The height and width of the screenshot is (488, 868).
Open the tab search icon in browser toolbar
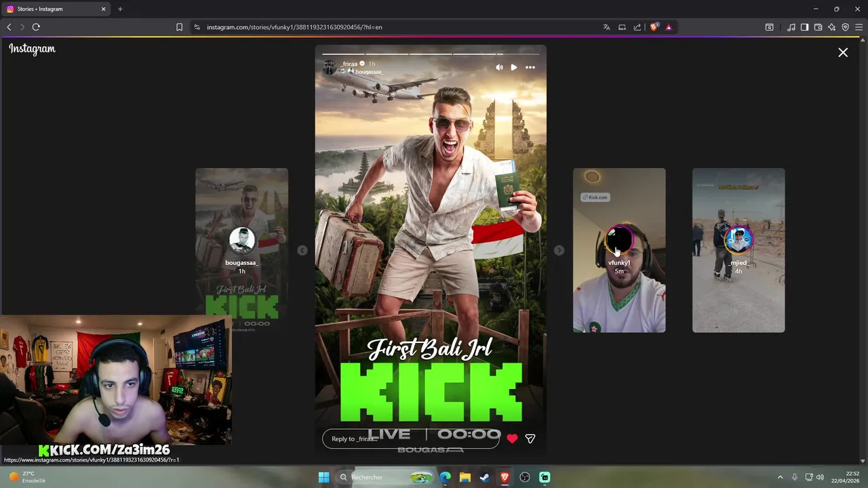click(769, 27)
